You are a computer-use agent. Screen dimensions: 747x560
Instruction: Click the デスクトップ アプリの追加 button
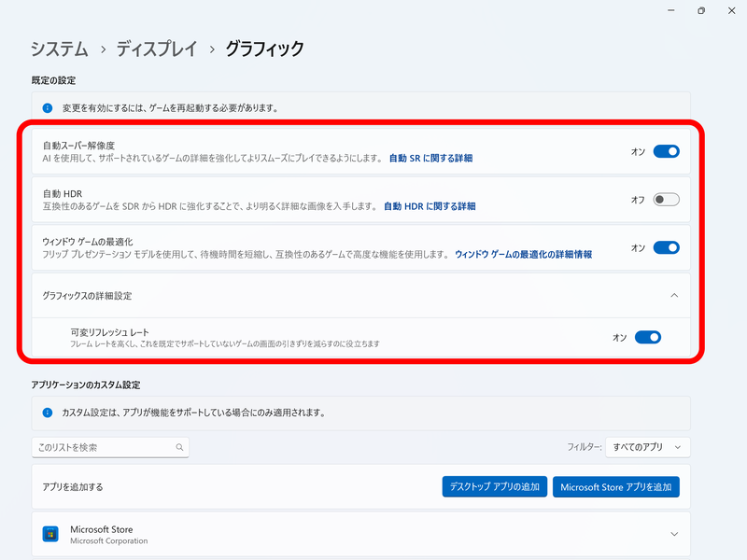(494, 486)
